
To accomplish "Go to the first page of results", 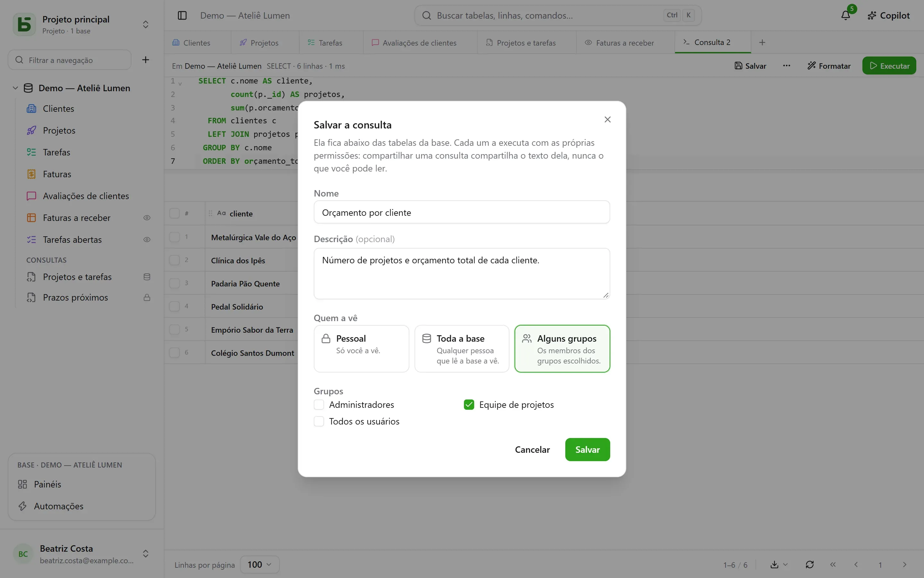I will click(x=833, y=564).
